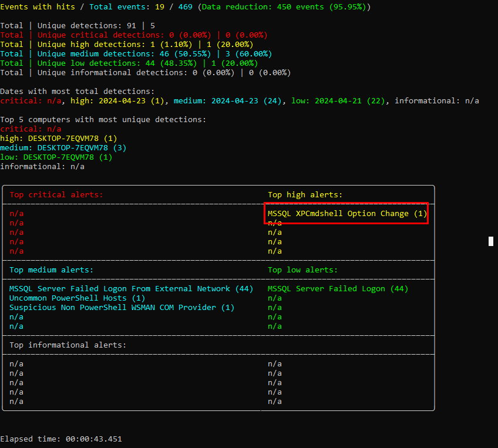Click 'Data reduction: 450 events (95.95%)' text
This screenshot has width=498, height=448.
[284, 6]
